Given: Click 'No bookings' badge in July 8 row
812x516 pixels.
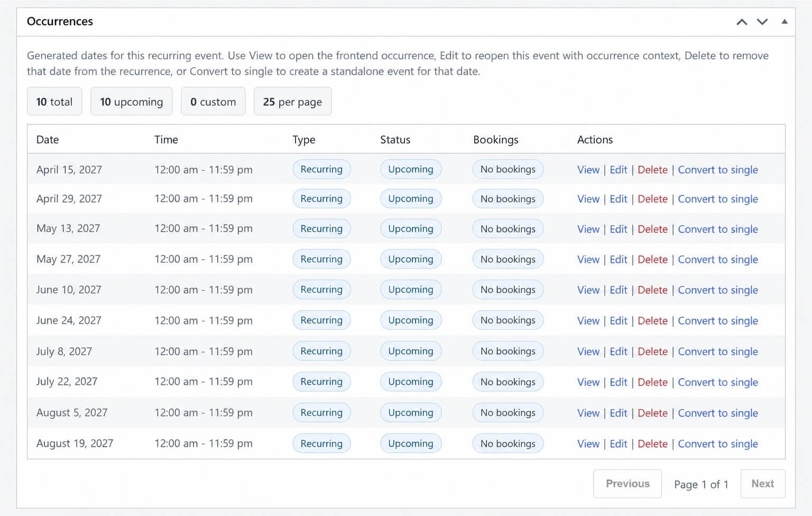Looking at the screenshot, I should tap(508, 352).
